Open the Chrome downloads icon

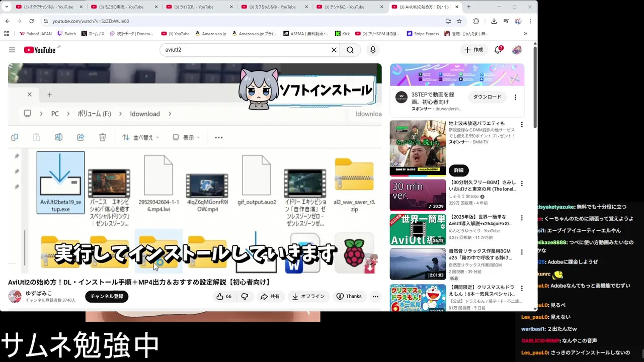tap(494, 21)
